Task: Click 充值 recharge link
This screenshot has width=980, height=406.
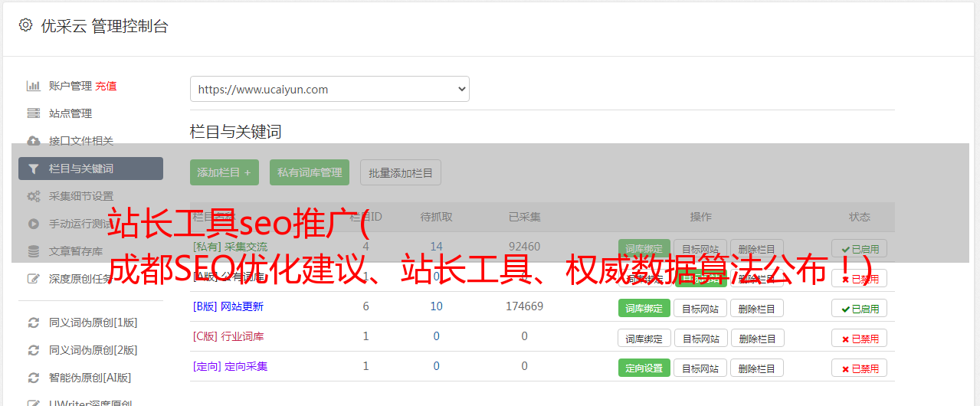Action: click(107, 86)
